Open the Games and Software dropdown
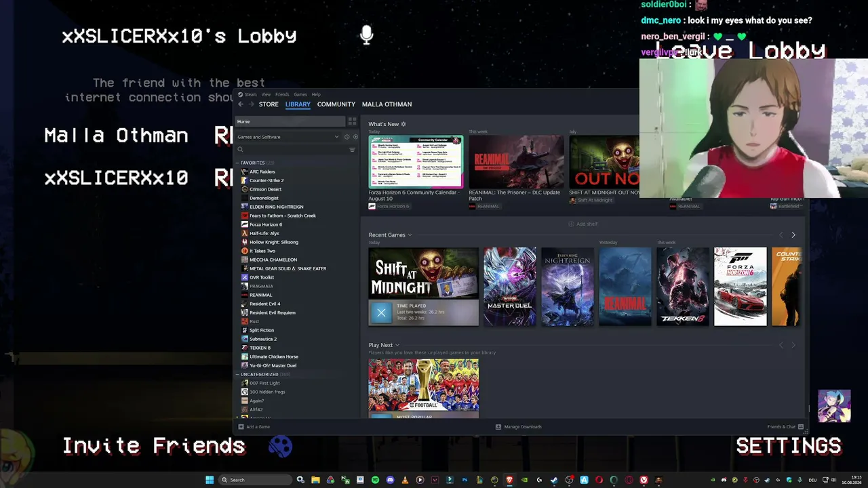This screenshot has height=488, width=868. tap(288, 137)
